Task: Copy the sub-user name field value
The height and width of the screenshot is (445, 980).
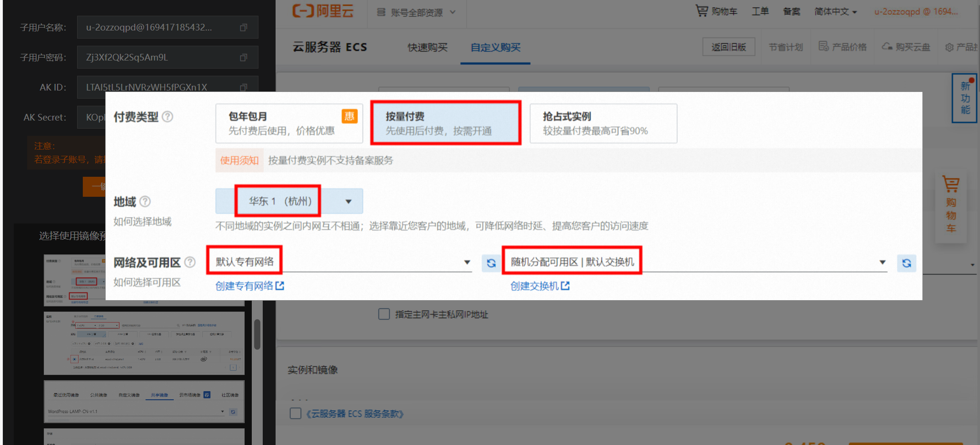Action: [243, 28]
